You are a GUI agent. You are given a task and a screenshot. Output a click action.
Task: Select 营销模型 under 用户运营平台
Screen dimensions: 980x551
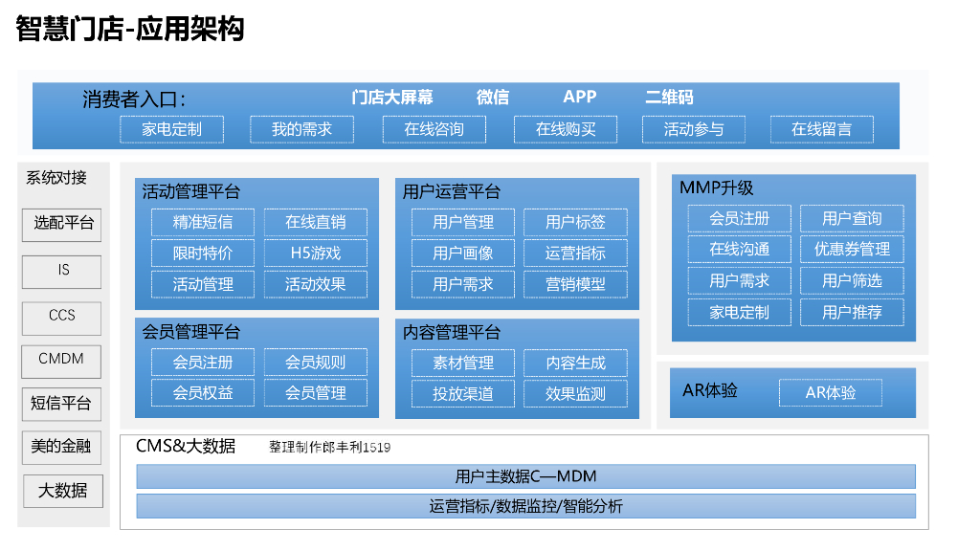tap(575, 284)
